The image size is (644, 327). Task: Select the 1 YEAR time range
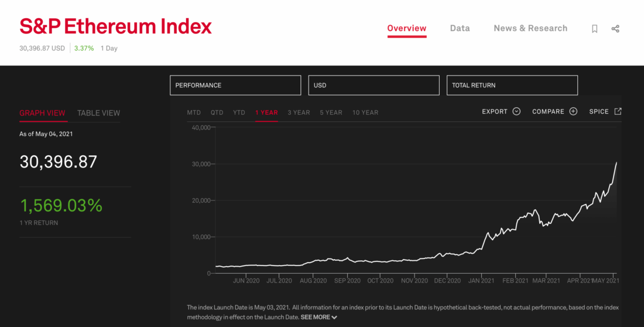click(x=266, y=113)
